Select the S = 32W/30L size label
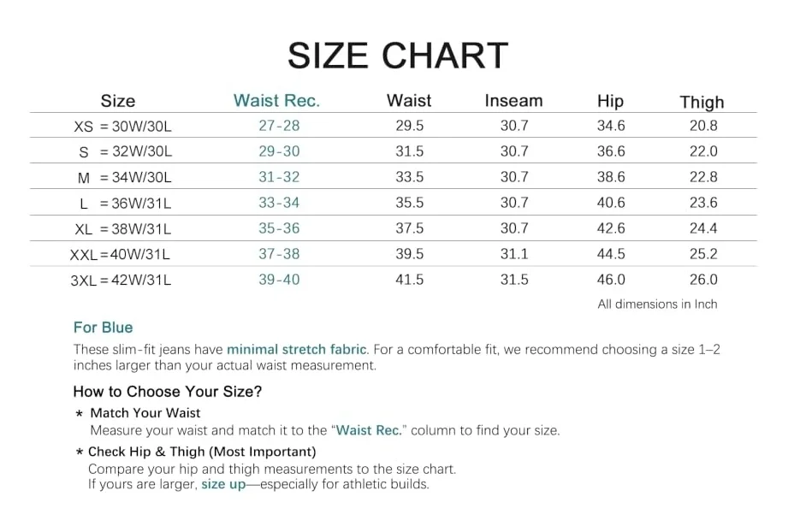 click(126, 151)
